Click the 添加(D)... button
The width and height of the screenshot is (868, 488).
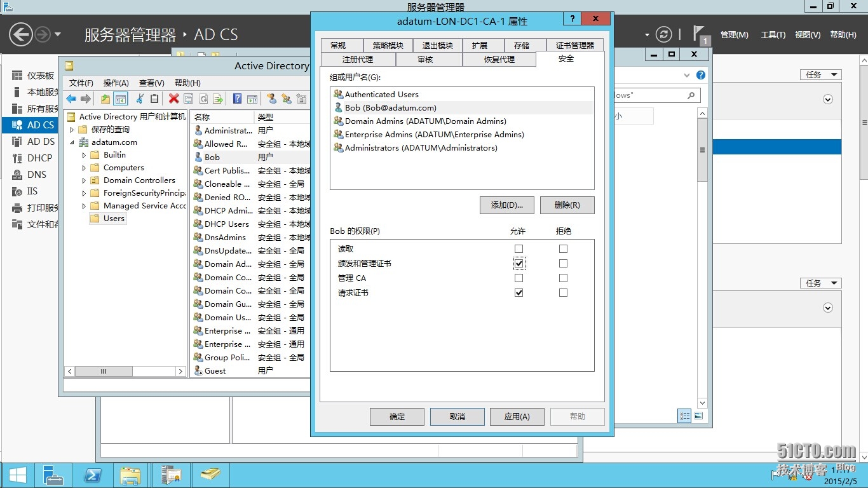click(507, 205)
